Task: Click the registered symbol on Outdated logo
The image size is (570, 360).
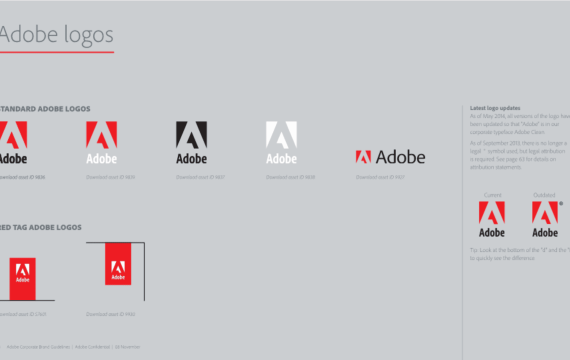Action: point(561,203)
